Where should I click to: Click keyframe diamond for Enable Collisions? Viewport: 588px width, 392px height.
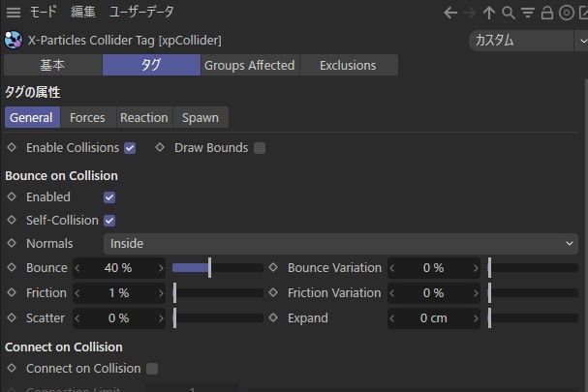[12, 148]
